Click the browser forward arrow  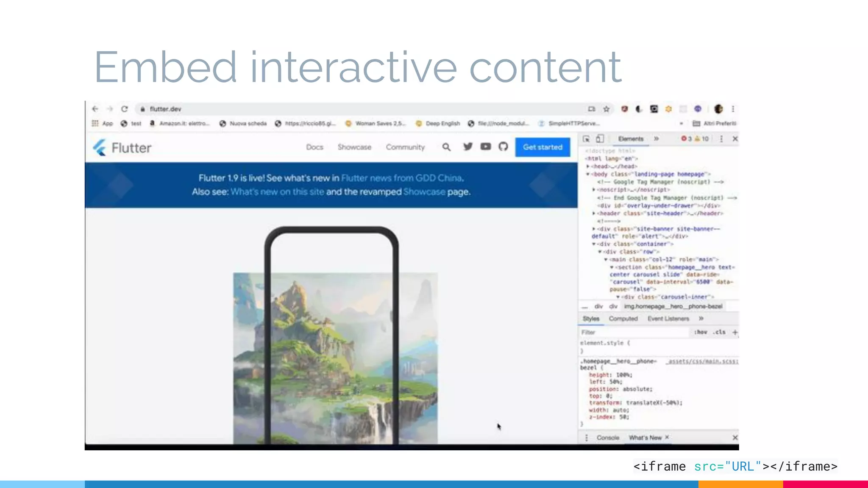click(110, 109)
